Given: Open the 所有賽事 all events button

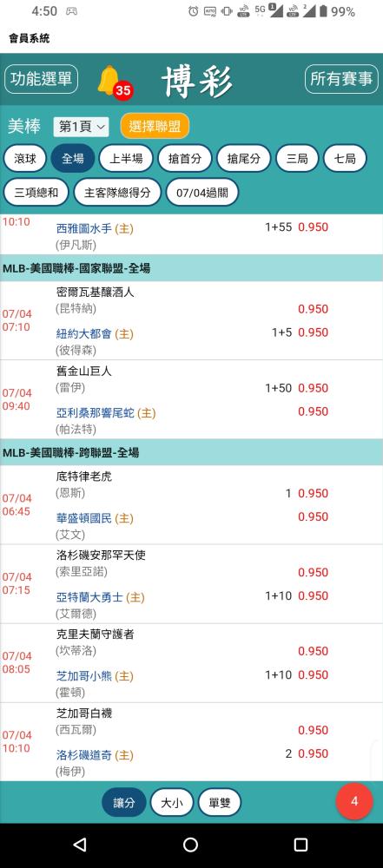Looking at the screenshot, I should point(341,79).
